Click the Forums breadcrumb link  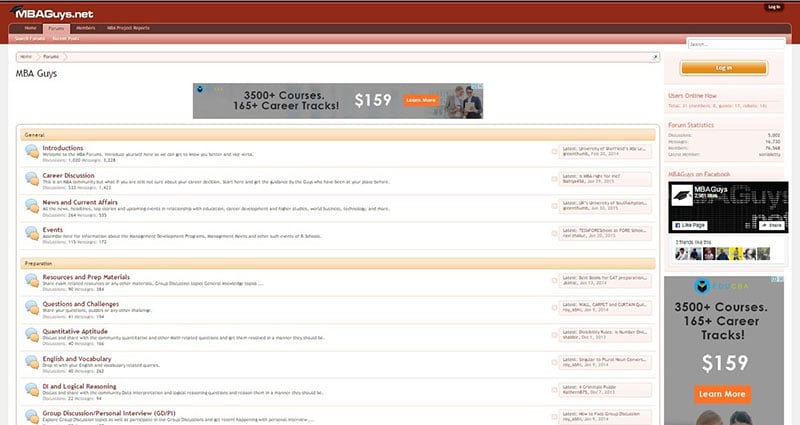pos(51,57)
